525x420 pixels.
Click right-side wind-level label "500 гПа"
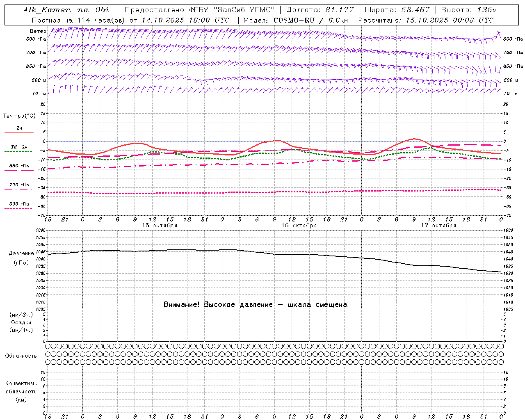tap(513, 39)
